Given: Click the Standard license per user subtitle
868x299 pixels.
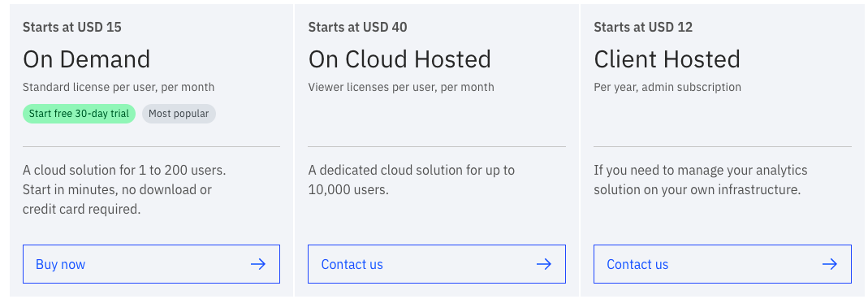Looking at the screenshot, I should (x=119, y=87).
